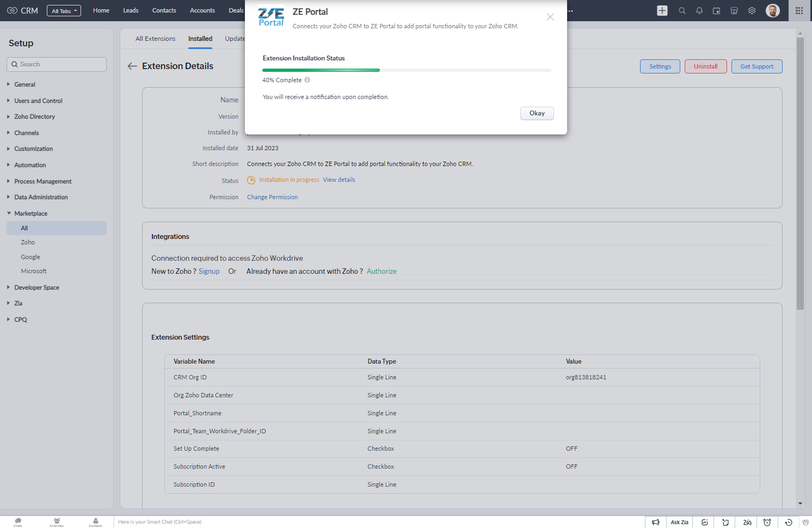Screen dimensions: 812x528
Task: Open the Channels icon in the bottom bar
Action: (x=57, y=521)
